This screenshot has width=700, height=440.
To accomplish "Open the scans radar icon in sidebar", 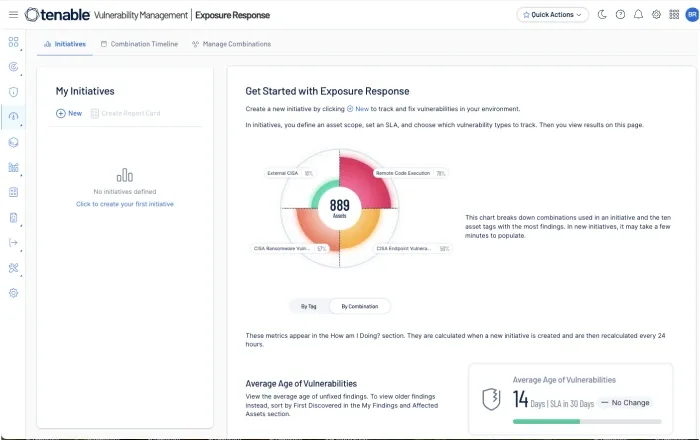I will click(13, 67).
